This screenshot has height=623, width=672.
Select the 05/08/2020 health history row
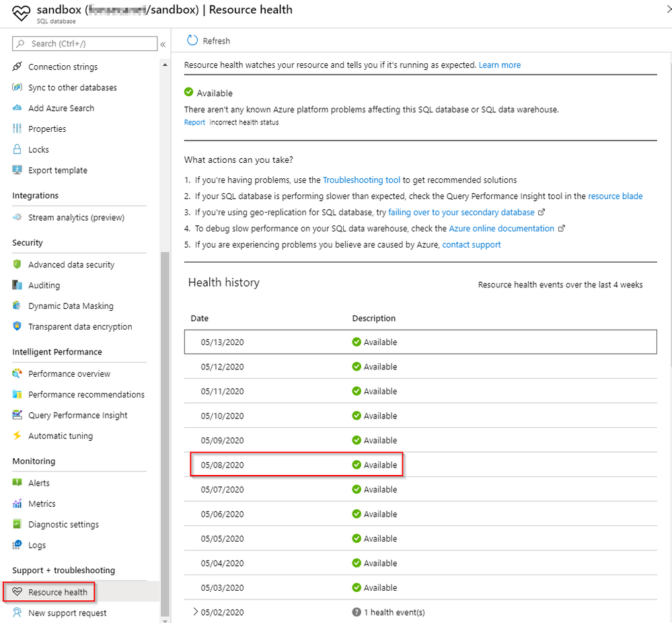[x=296, y=465]
